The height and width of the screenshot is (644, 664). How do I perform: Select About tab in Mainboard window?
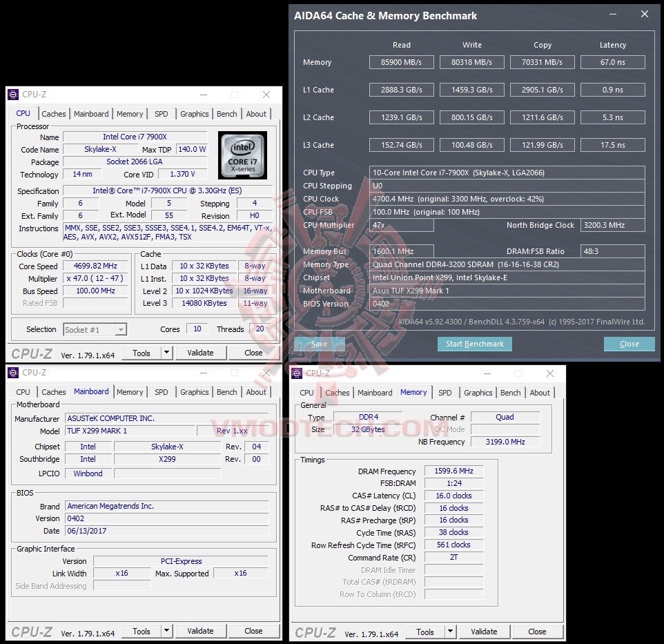(x=256, y=392)
